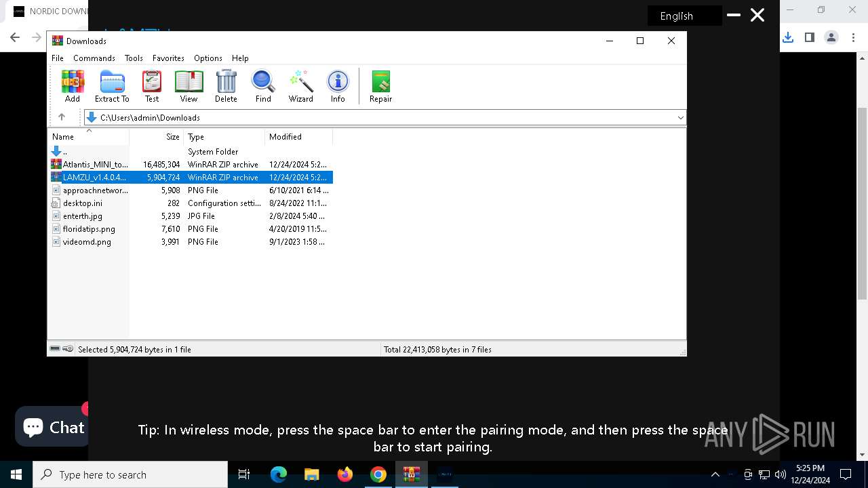
Task: Toggle the browser side panel icon
Action: tap(810, 37)
